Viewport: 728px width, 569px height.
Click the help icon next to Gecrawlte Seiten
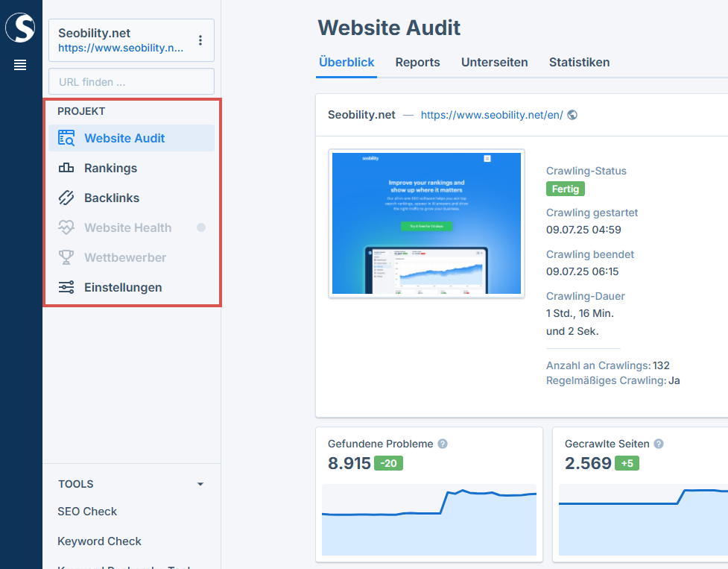659,444
